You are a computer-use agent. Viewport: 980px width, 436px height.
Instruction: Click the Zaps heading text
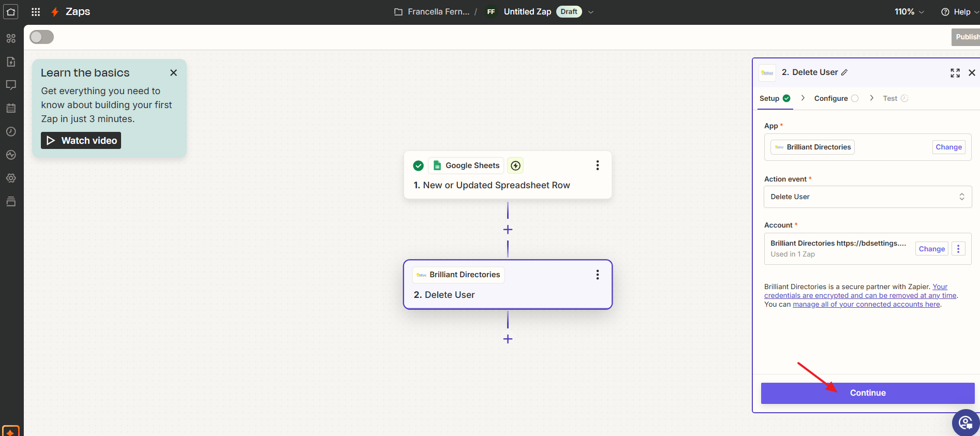coord(78,11)
